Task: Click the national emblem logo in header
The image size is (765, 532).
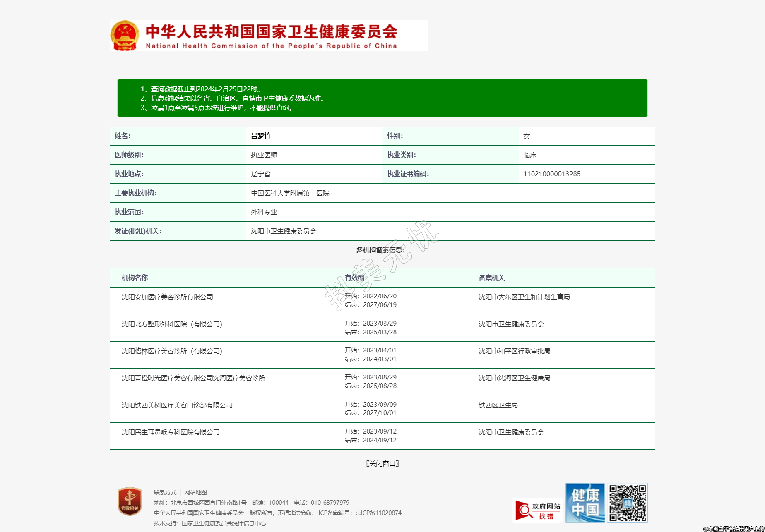Action: click(x=125, y=36)
